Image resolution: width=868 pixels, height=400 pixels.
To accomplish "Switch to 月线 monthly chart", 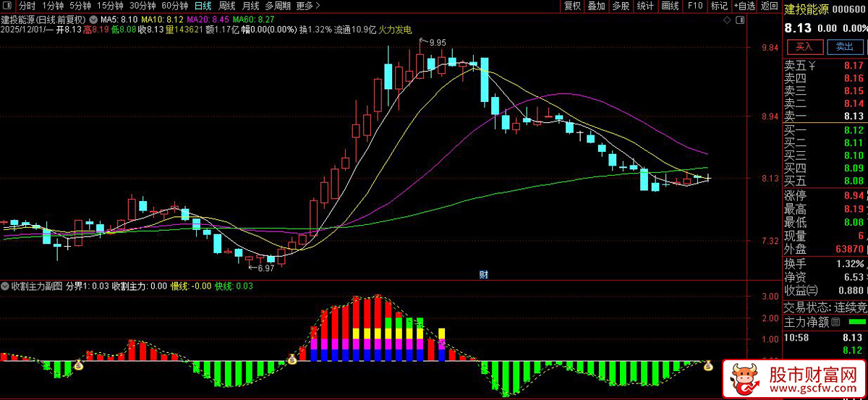I will tap(250, 6).
